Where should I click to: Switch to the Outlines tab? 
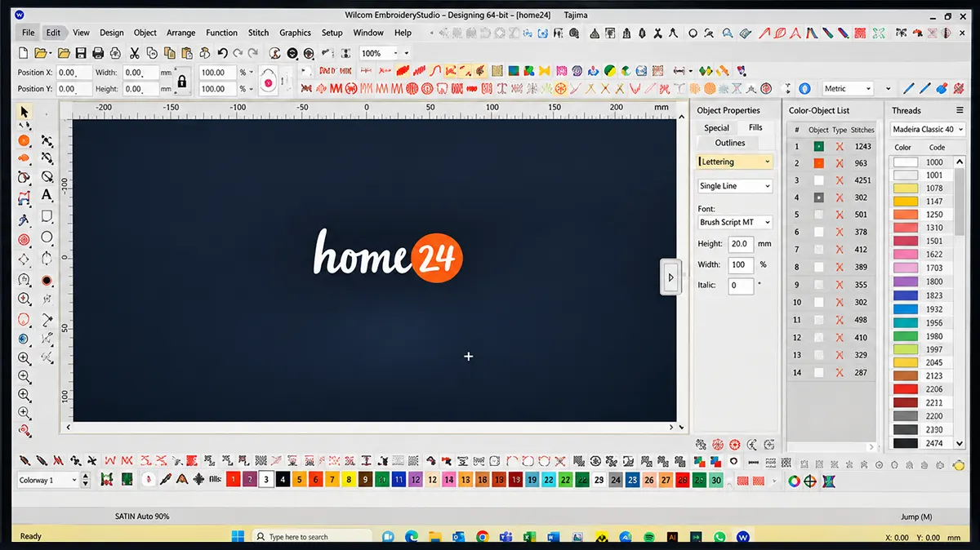pos(730,143)
